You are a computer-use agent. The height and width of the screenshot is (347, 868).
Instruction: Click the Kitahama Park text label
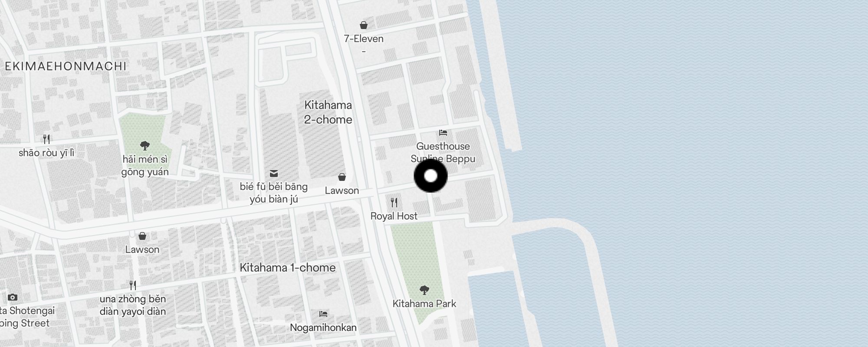424,304
